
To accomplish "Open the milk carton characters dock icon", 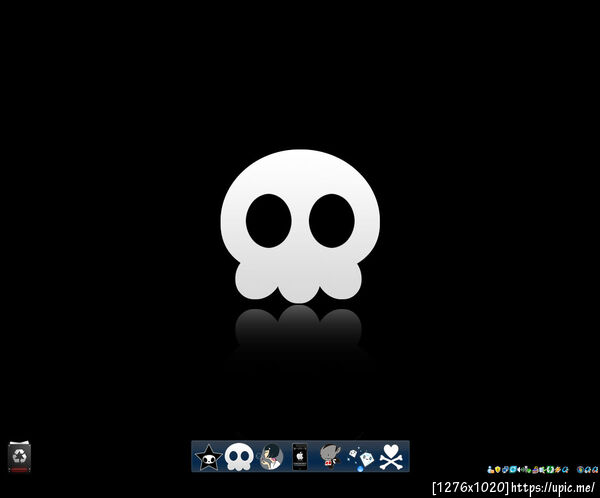I will (x=361, y=458).
